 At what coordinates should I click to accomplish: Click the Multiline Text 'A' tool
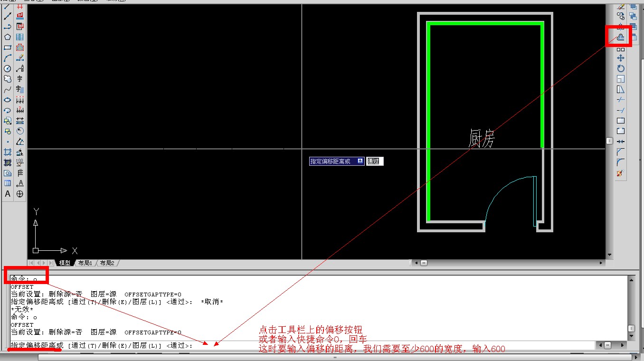point(8,194)
